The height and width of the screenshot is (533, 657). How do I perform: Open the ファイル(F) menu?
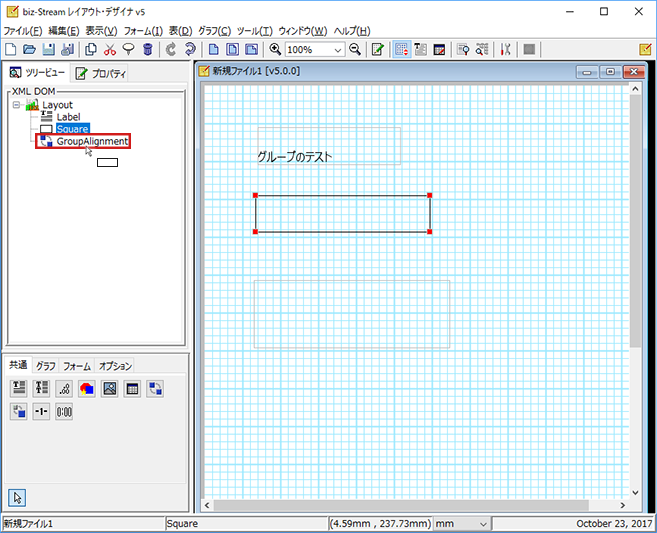pyautogui.click(x=23, y=31)
